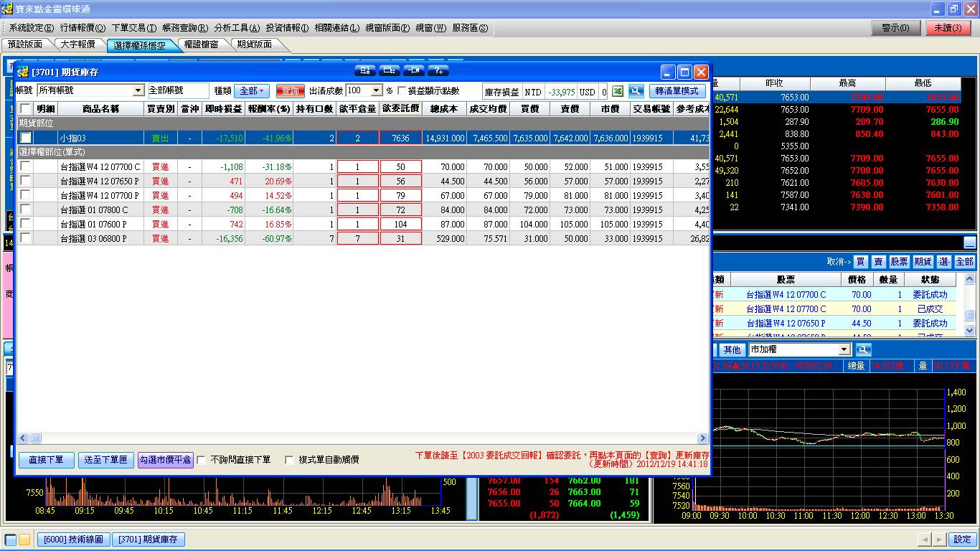Enable 複式單自動觸價 checkbox

tap(290, 460)
